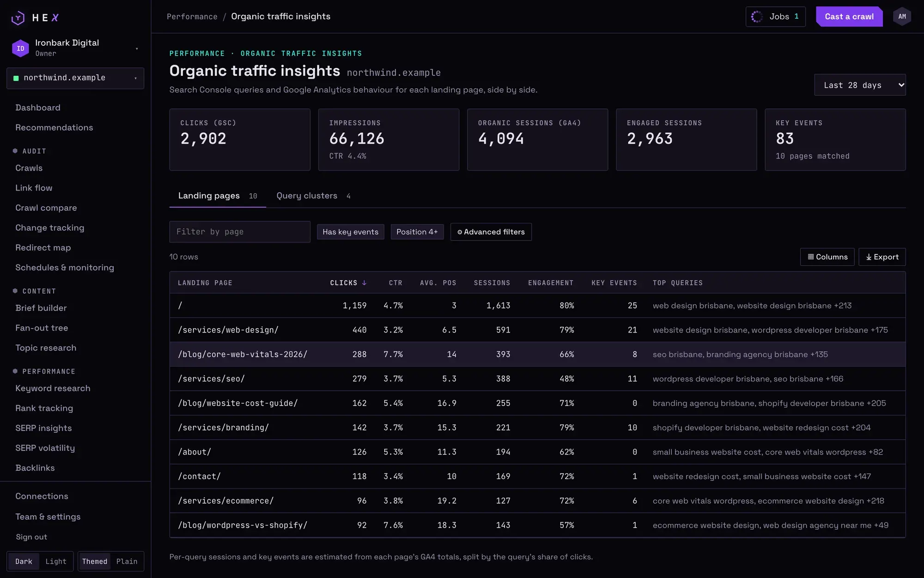Switch to the Query clusters tab
The width and height of the screenshot is (924, 578).
point(313,196)
